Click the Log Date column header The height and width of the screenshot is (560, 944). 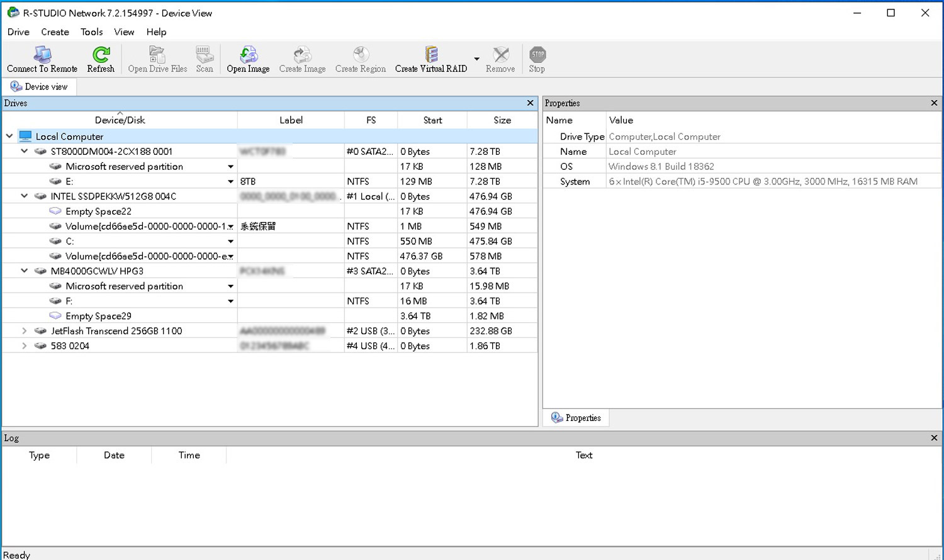coord(114,455)
